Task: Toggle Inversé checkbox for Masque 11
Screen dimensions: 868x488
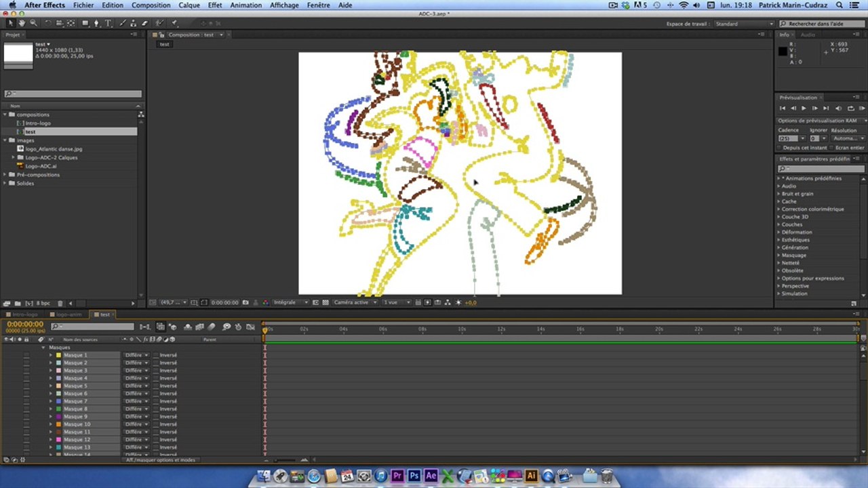Action: click(x=156, y=432)
